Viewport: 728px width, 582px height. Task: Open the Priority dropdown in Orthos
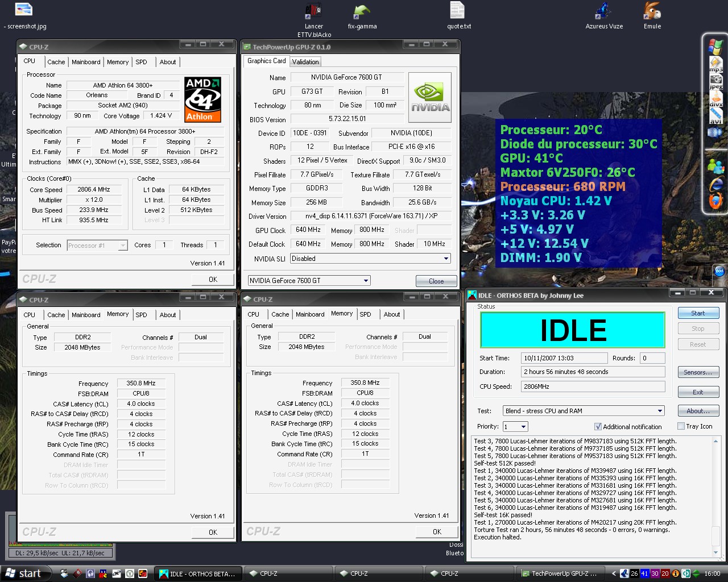[515, 426]
